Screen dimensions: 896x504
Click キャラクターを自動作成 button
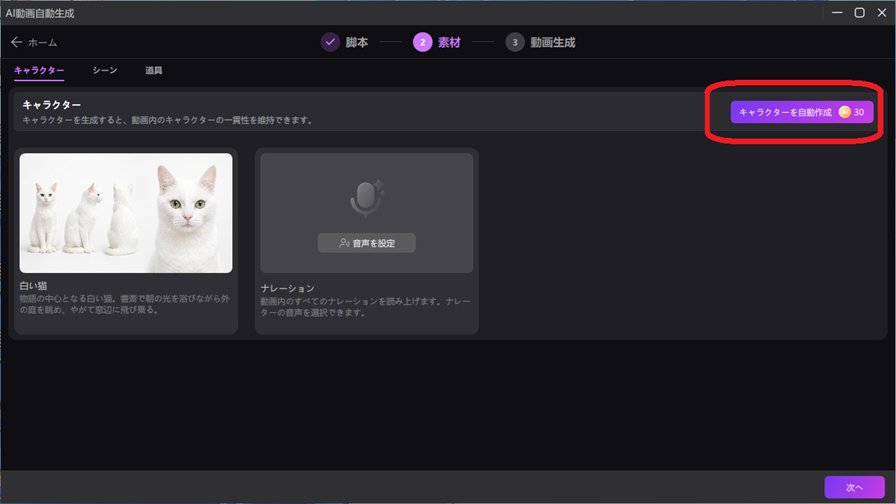click(x=801, y=112)
